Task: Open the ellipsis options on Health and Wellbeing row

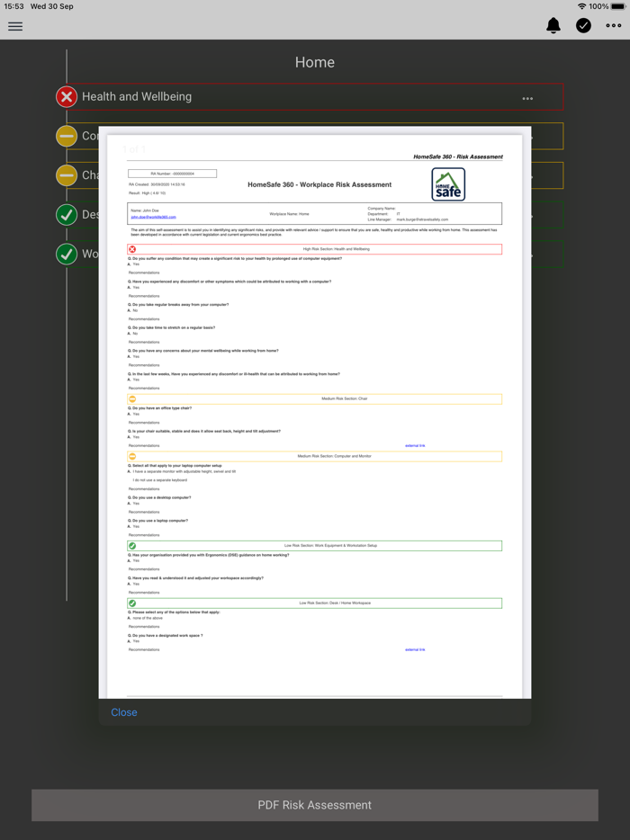Action: 527,99
